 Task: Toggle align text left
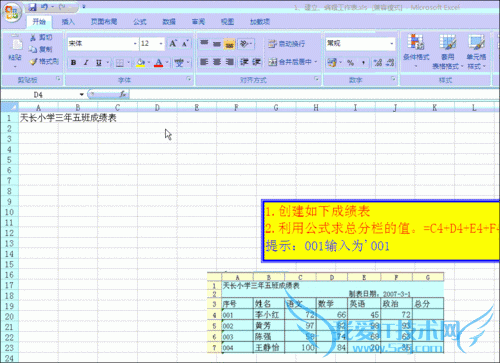[x=204, y=62]
